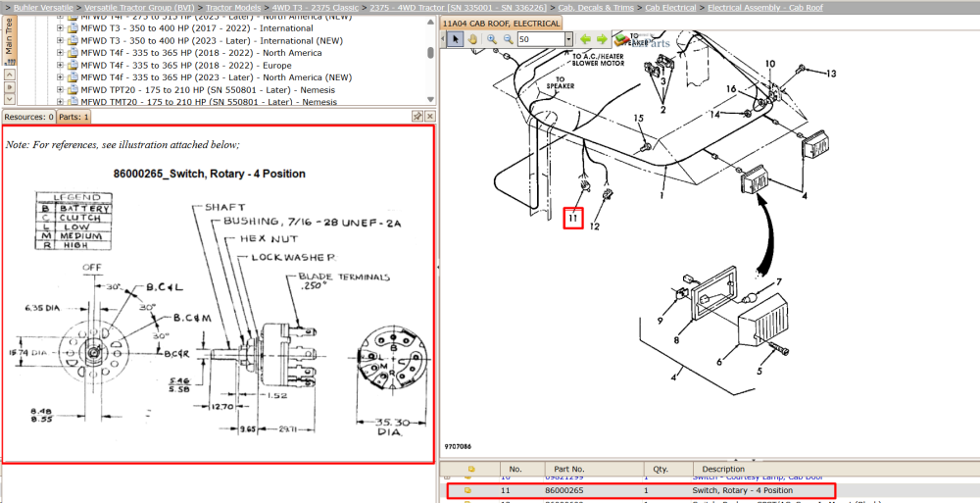Select MFWD T3 - 350 to 400 HP (2017 - 2022) - International
The image size is (980, 503).
tap(197, 28)
